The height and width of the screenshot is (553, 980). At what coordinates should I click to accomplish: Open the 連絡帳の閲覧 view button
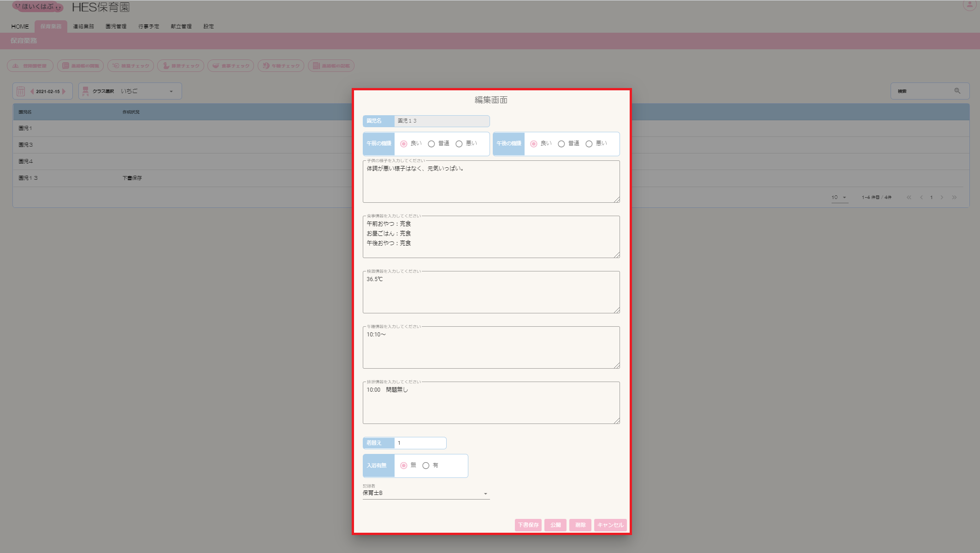tap(81, 66)
